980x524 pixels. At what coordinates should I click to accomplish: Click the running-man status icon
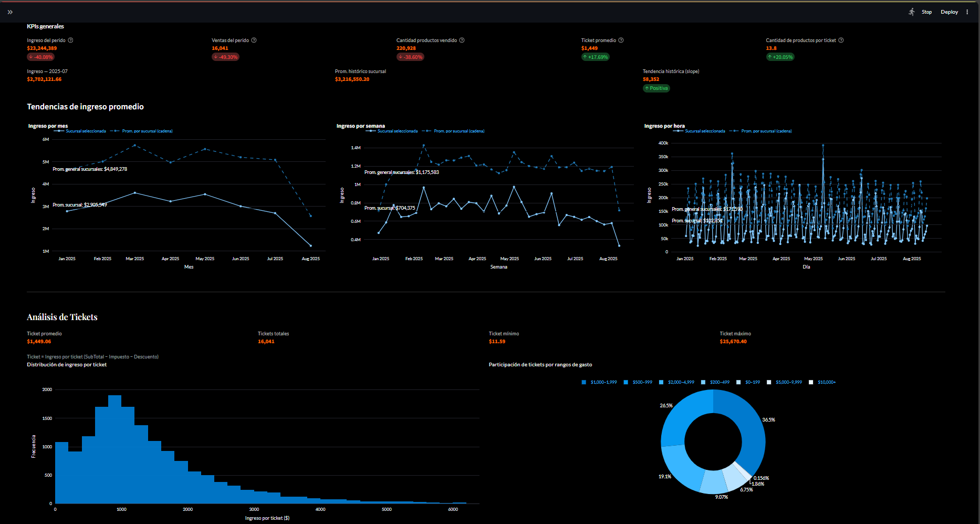point(912,12)
